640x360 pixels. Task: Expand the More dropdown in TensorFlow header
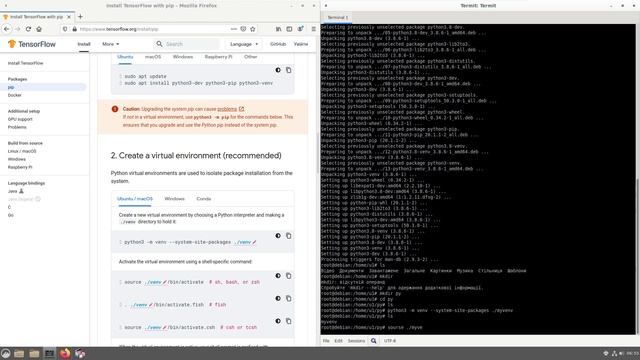pyautogui.click(x=111, y=44)
